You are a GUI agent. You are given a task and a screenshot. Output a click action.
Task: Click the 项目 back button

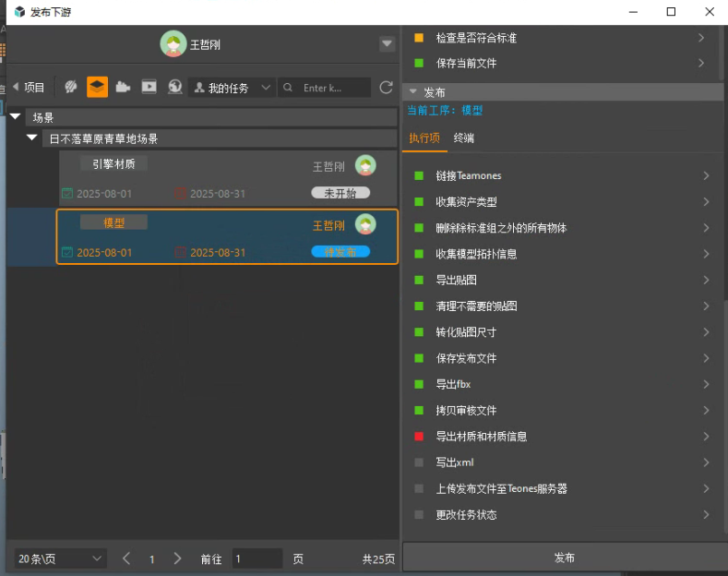28,88
